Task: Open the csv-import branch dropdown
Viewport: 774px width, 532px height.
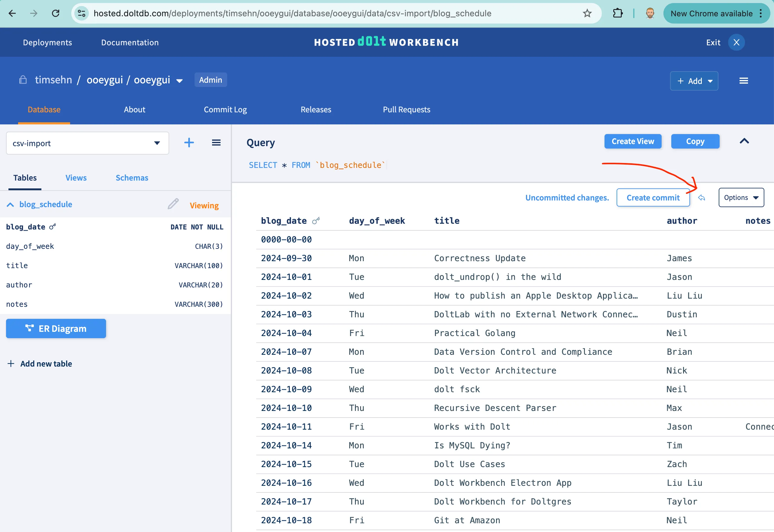Action: [x=87, y=143]
